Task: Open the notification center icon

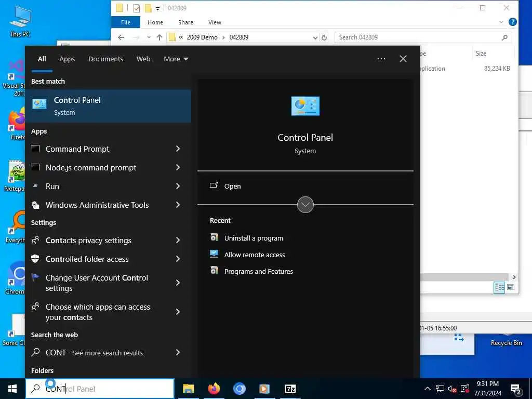Action: [x=516, y=389]
